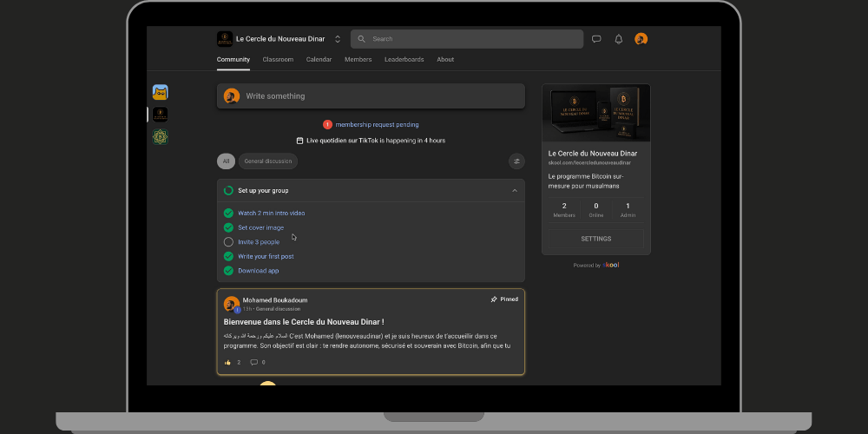Open the Set cover image link
This screenshot has width=868, height=434.
tap(260, 227)
